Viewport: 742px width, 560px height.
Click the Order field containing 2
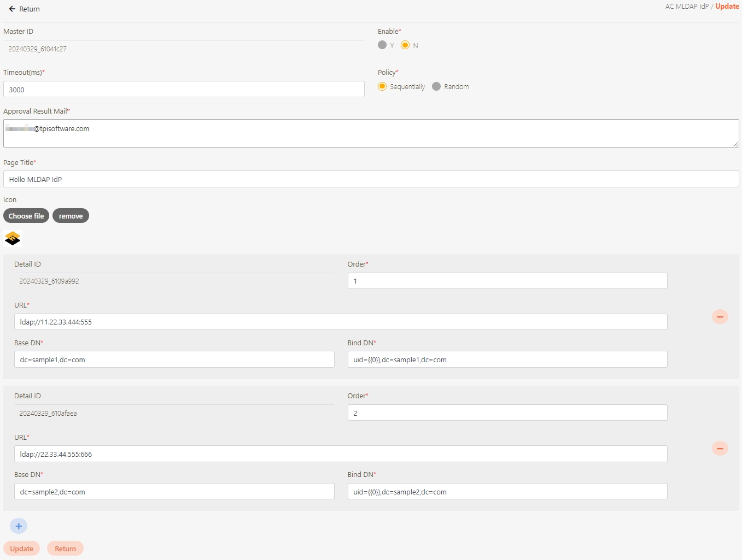pos(507,413)
